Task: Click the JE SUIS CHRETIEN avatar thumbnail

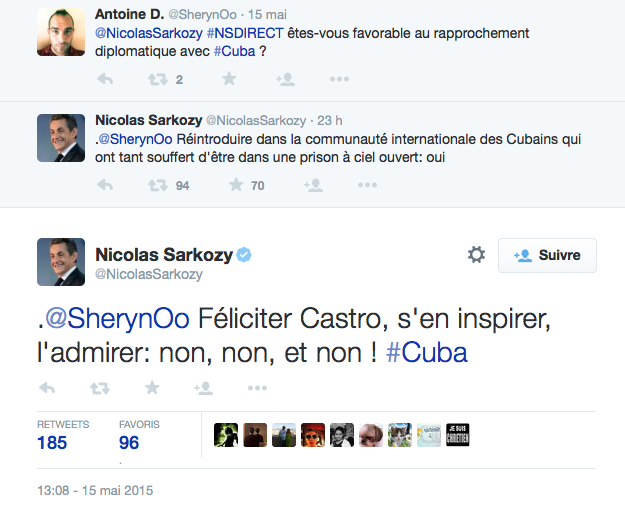Action: click(458, 434)
